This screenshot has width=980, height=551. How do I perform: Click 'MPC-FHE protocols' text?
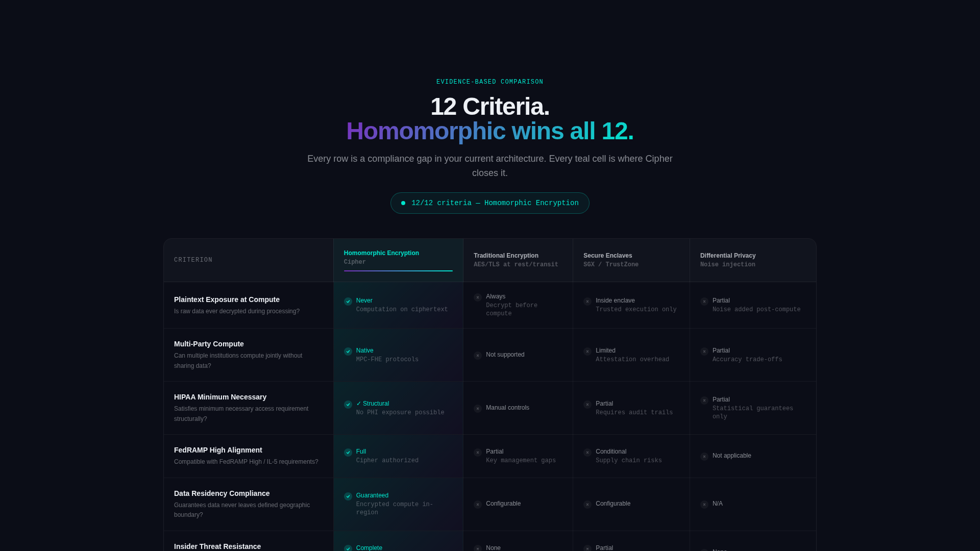click(387, 360)
